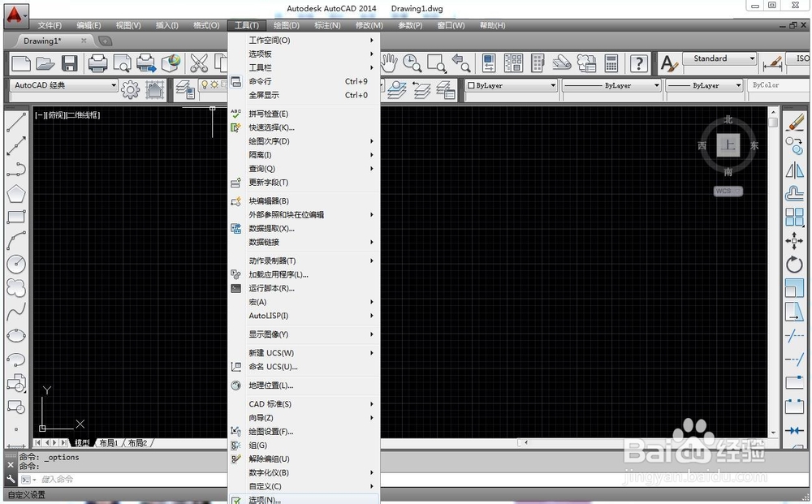
Task: Click the Zoom Previous icon
Action: [460, 63]
